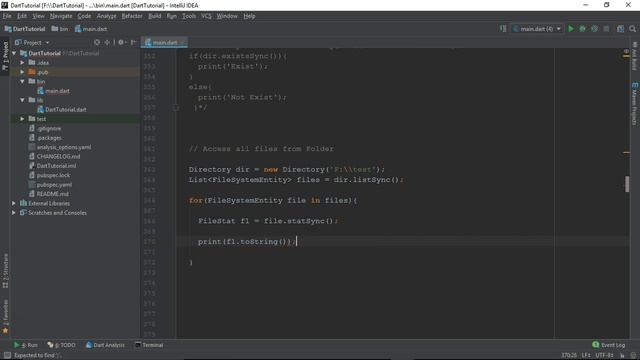The width and height of the screenshot is (640, 360).
Task: Open the Navigate menu
Action: pyautogui.click(x=61, y=16)
